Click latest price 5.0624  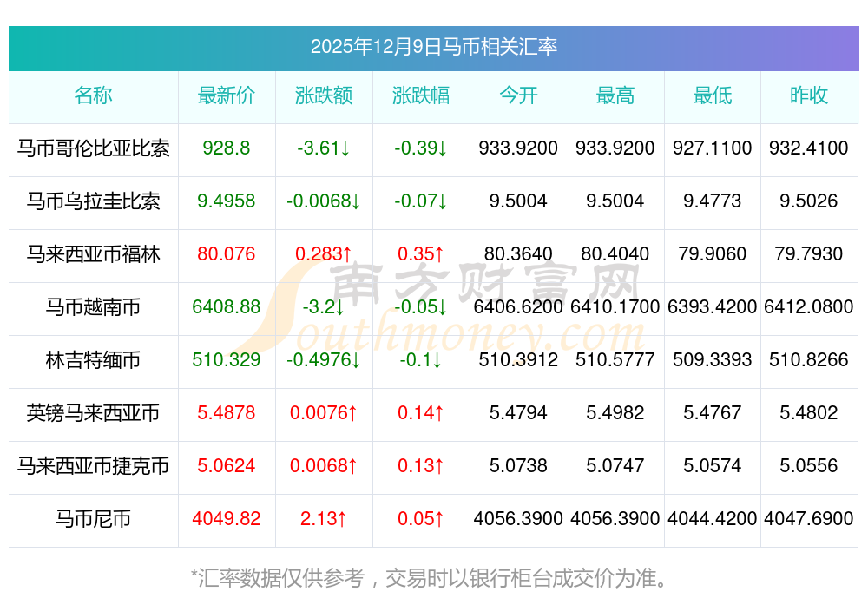coord(227,466)
